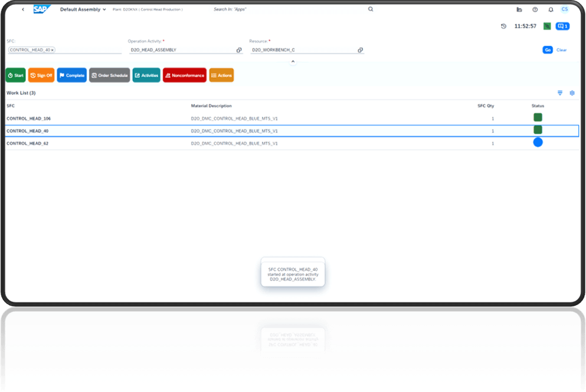This screenshot has width=586, height=392.
Task: Open the CS user profile menu
Action: pos(564,9)
